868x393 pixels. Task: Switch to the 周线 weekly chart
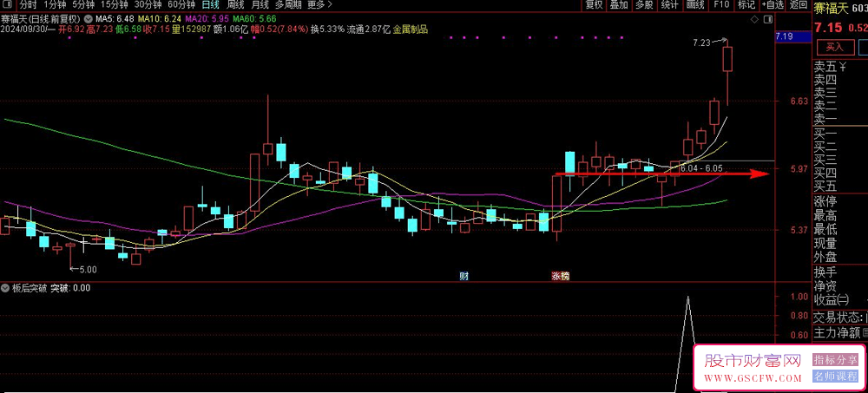pos(235,5)
